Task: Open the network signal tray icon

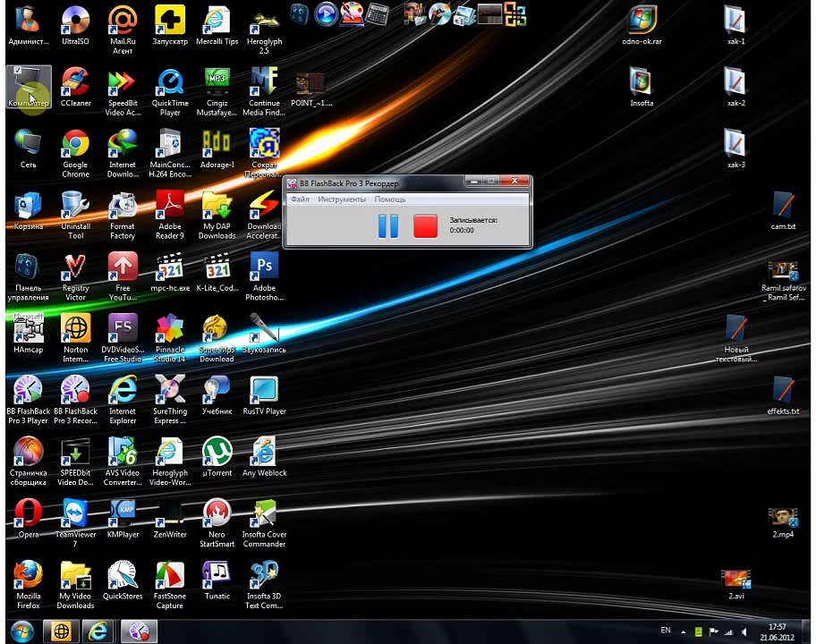Action: pyautogui.click(x=728, y=632)
